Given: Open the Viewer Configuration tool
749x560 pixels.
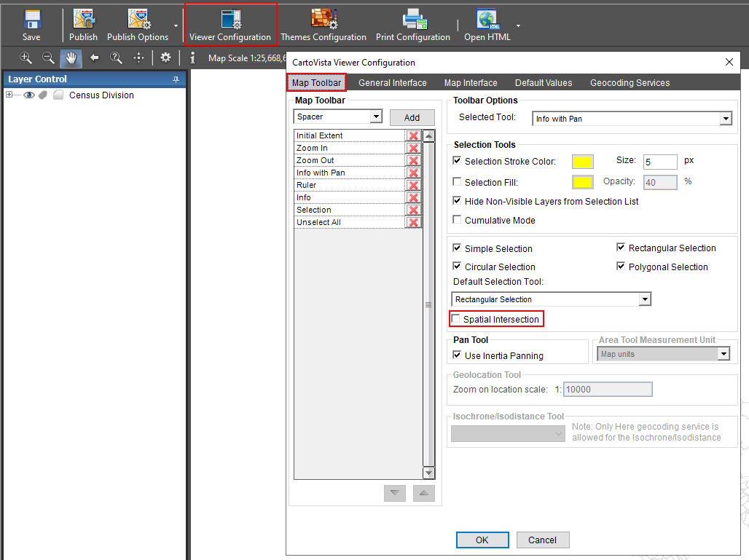Looking at the screenshot, I should click(x=231, y=24).
